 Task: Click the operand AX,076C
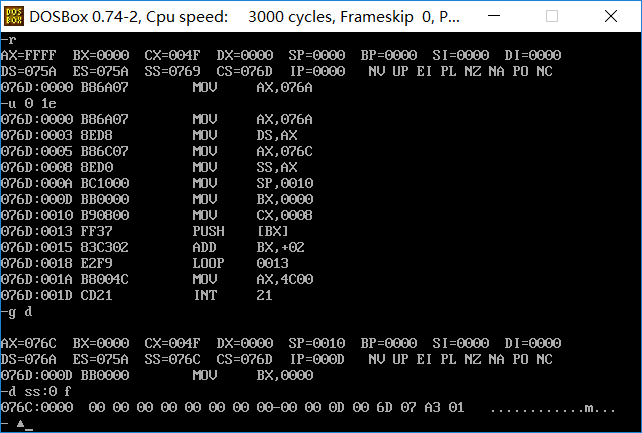[285, 151]
